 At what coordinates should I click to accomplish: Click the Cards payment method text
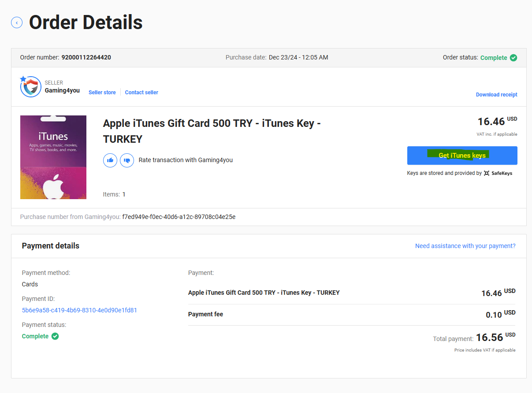tap(30, 284)
